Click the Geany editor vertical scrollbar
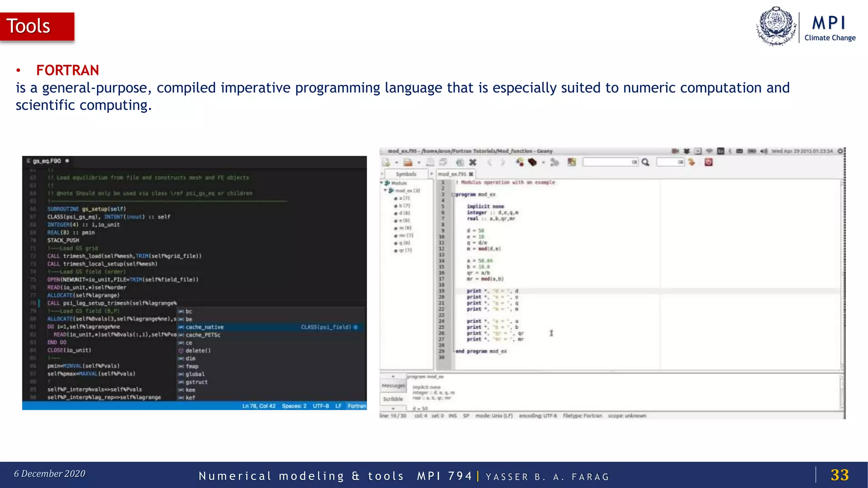This screenshot has width=868, height=488. [x=843, y=274]
